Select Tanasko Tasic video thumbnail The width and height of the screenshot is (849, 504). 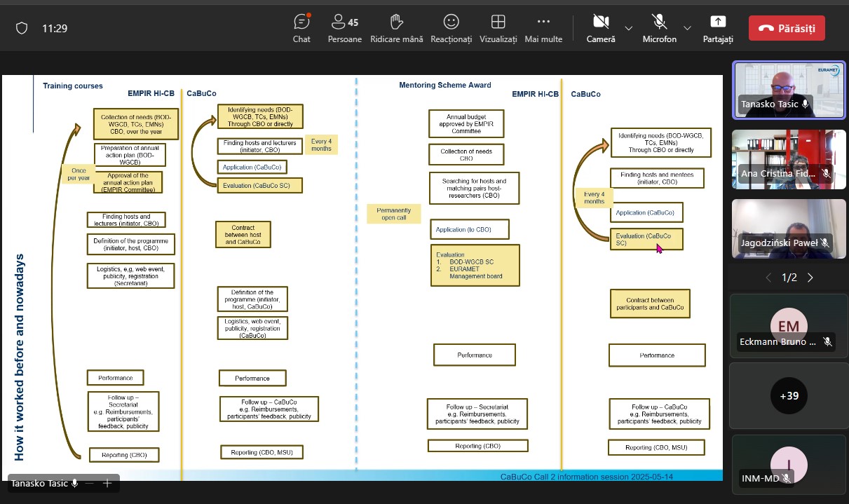[789, 90]
